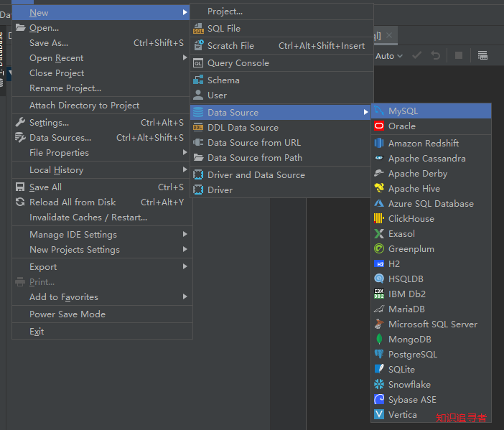Viewport: 504px width, 430px height.
Task: Click the Microsoft SQL Server icon
Action: coord(379,324)
